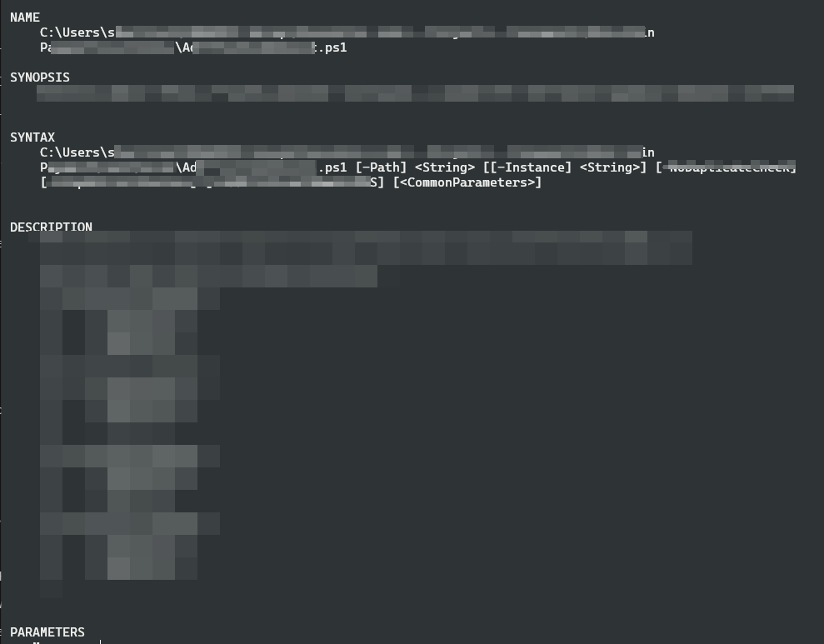Image resolution: width=824 pixels, height=644 pixels.
Task: Click the PARAMETERS section heading
Action: (47, 632)
